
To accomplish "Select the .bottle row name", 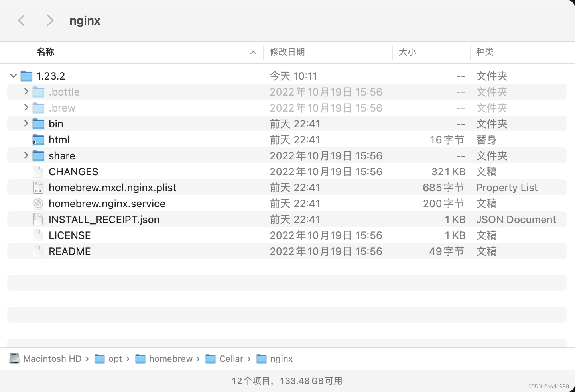I will (64, 92).
